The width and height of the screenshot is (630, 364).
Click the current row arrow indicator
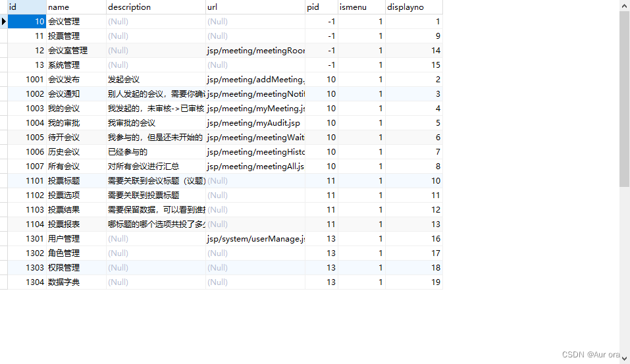(3, 22)
